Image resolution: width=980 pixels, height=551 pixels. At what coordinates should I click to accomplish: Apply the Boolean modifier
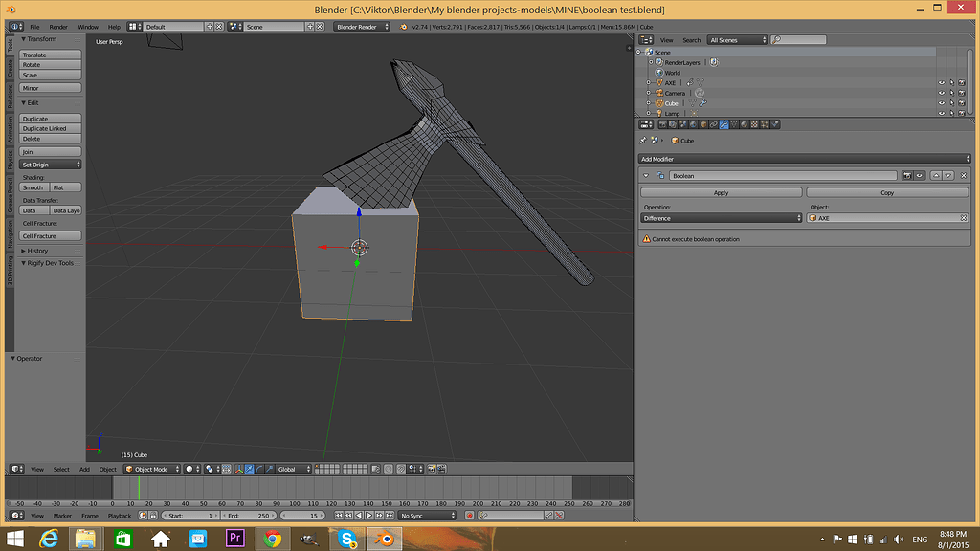click(x=722, y=192)
